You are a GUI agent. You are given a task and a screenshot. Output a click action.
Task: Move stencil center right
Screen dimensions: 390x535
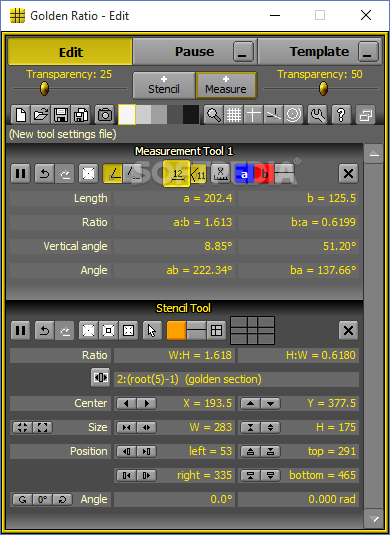click(147, 404)
